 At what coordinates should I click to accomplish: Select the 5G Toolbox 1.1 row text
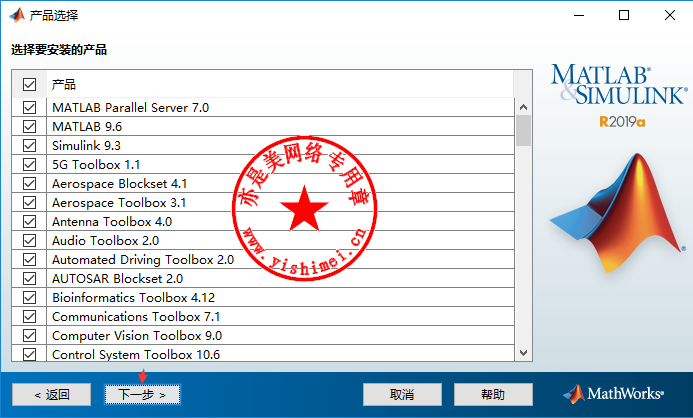[96, 164]
